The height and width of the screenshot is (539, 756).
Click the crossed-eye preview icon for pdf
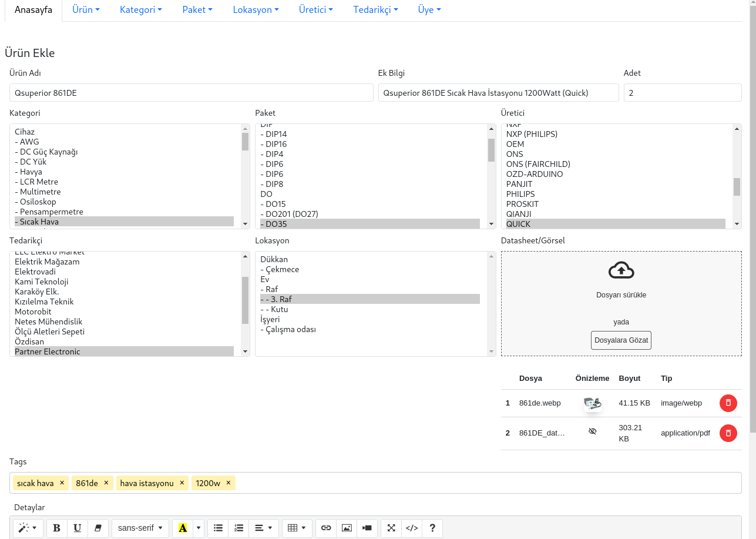click(592, 431)
